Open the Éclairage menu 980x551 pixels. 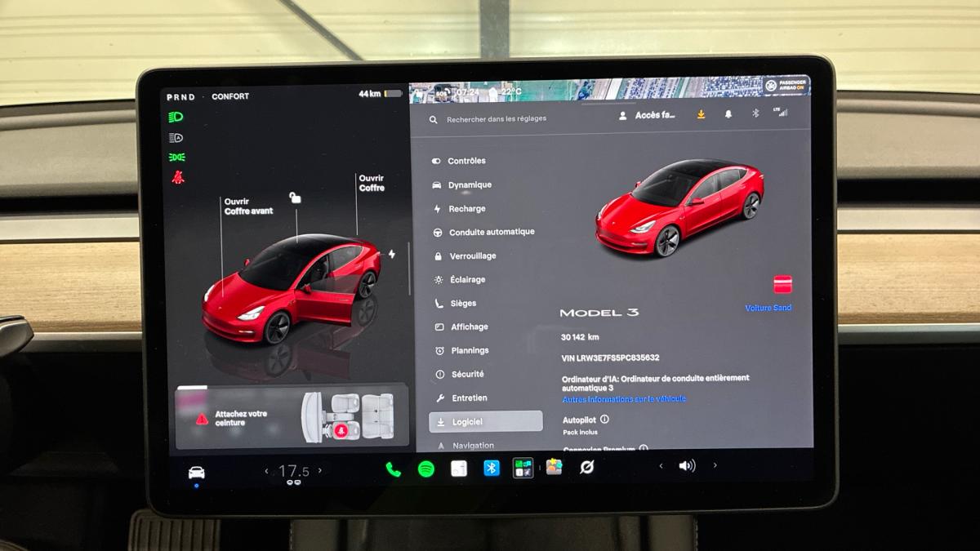click(x=458, y=280)
